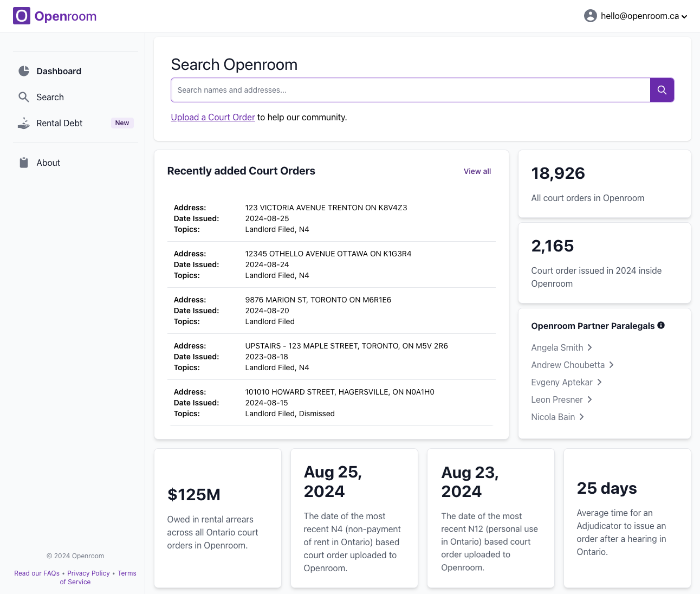Click Upload a Court Order link
Screen dimensions: 700x594
213,117
